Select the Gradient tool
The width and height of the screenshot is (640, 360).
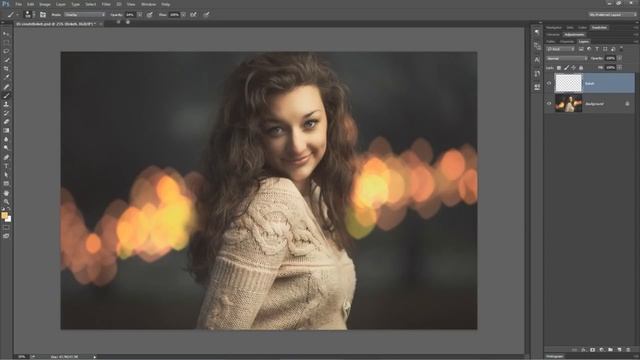click(x=6, y=131)
